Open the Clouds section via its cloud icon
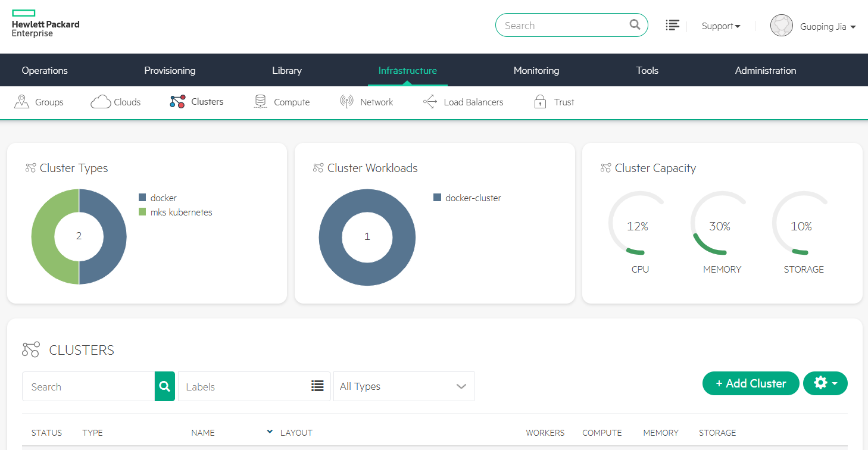Image resolution: width=868 pixels, height=450 pixels. pos(101,102)
